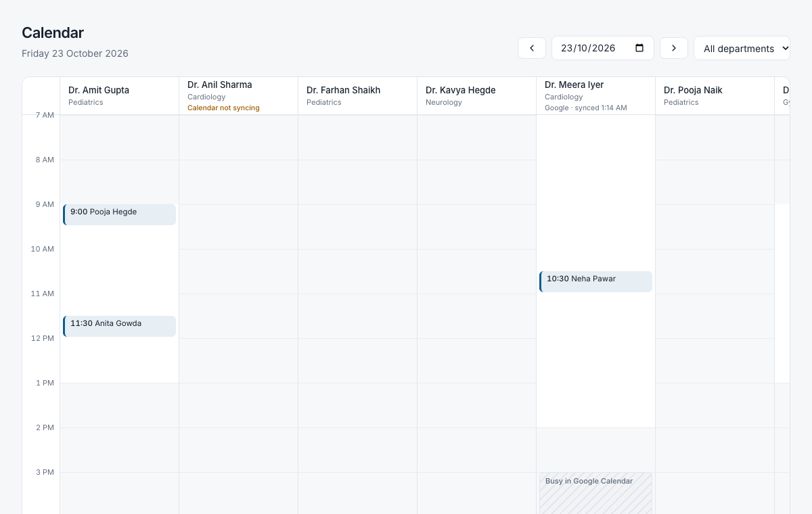This screenshot has width=812, height=514.
Task: Click the 1 PM time label
Action: point(45,383)
